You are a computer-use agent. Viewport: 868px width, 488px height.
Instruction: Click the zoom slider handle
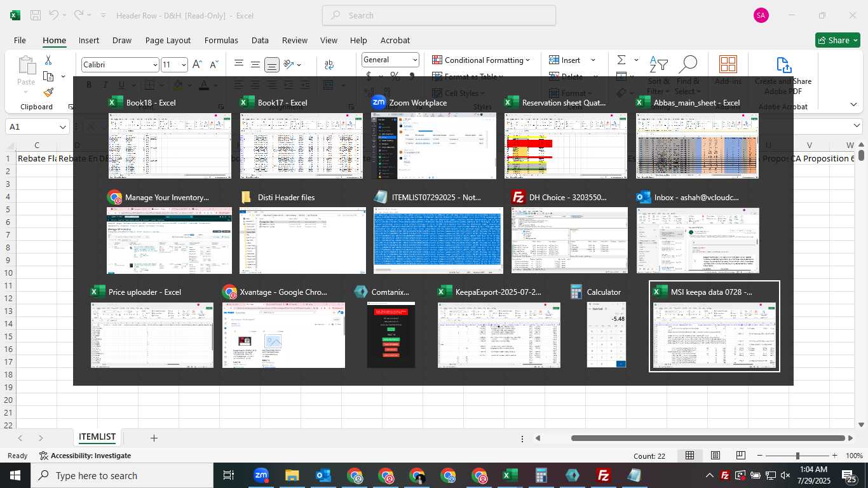click(x=797, y=456)
